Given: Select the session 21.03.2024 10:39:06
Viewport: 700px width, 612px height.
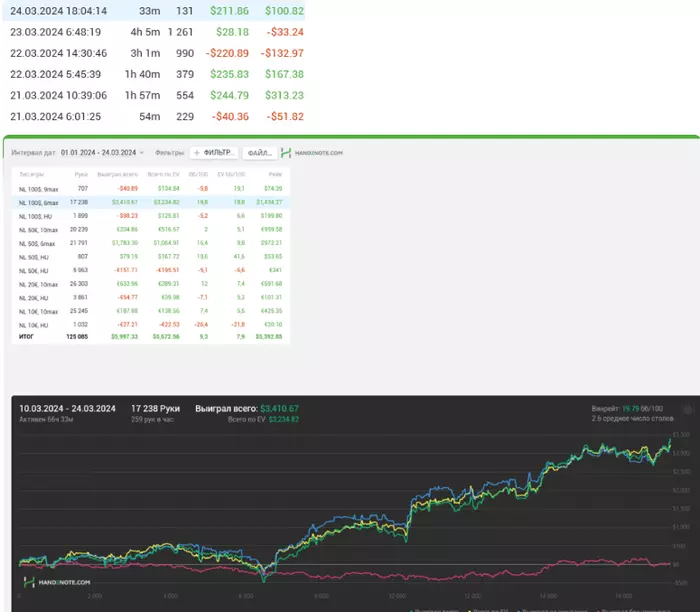Looking at the screenshot, I should click(x=154, y=95).
